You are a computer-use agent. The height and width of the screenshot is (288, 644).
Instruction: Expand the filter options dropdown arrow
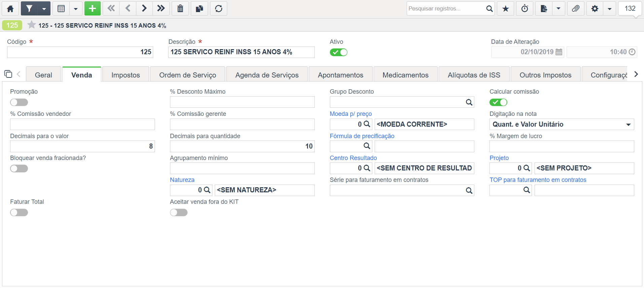(x=44, y=8)
